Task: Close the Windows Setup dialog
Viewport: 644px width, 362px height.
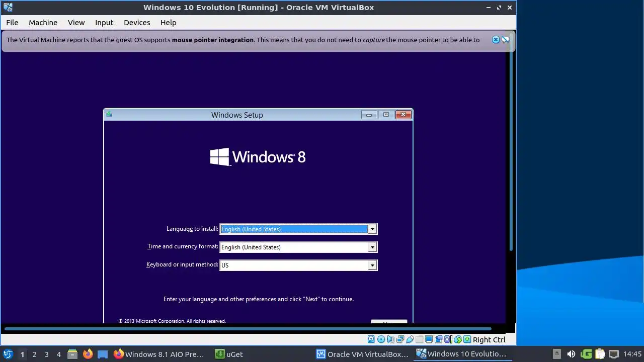Action: pos(403,115)
